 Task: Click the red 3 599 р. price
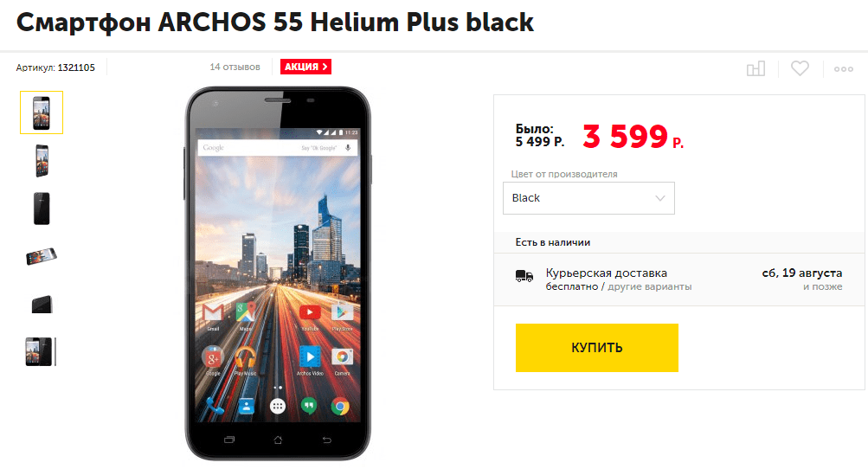click(x=633, y=137)
